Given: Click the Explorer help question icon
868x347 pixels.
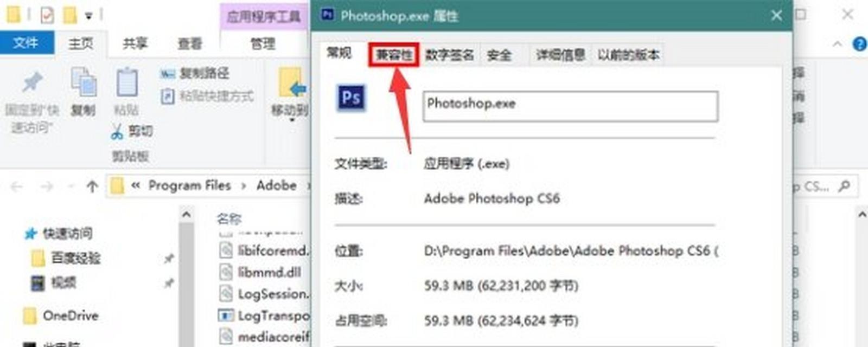Looking at the screenshot, I should point(859,44).
